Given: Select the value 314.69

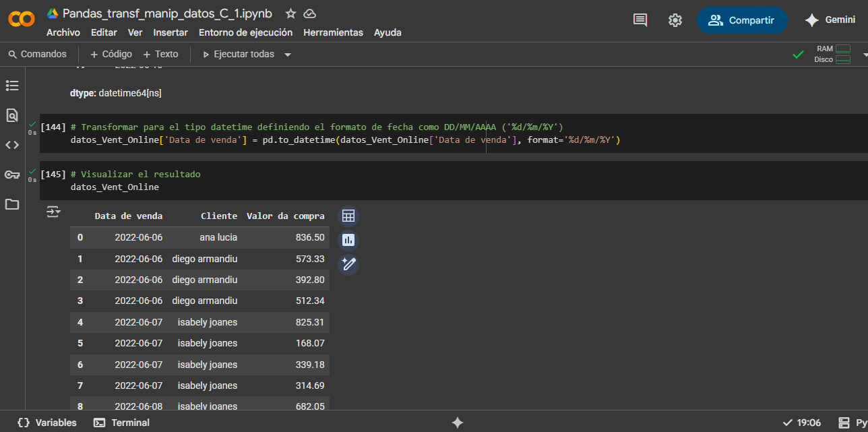Looking at the screenshot, I should tap(310, 385).
